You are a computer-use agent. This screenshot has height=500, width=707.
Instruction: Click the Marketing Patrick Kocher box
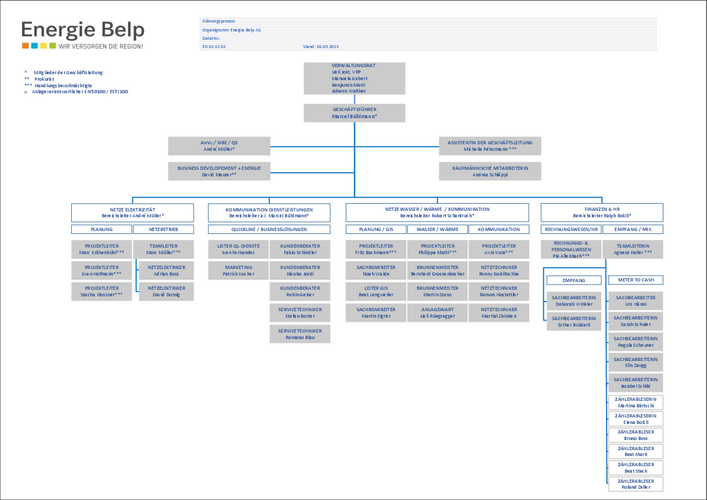click(239, 271)
